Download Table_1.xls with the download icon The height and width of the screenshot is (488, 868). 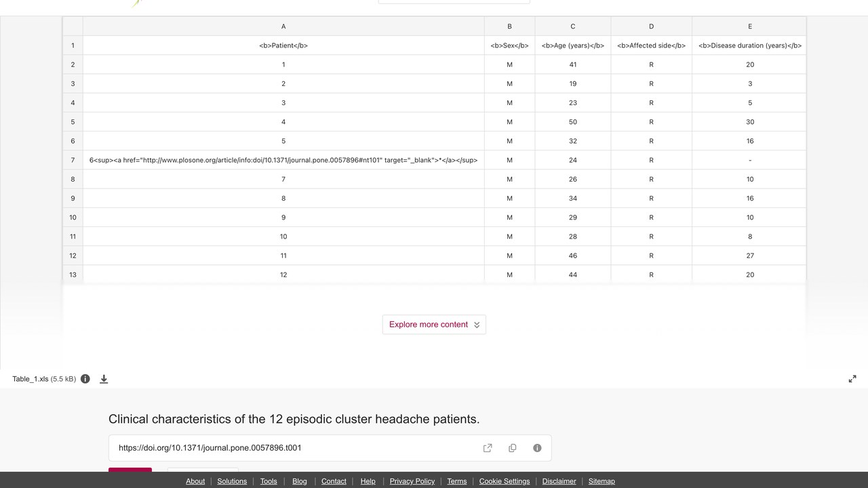coord(104,379)
